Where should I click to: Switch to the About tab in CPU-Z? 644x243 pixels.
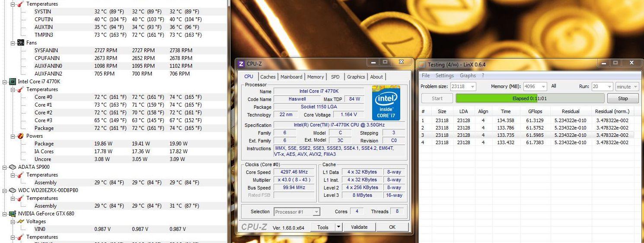click(x=376, y=77)
